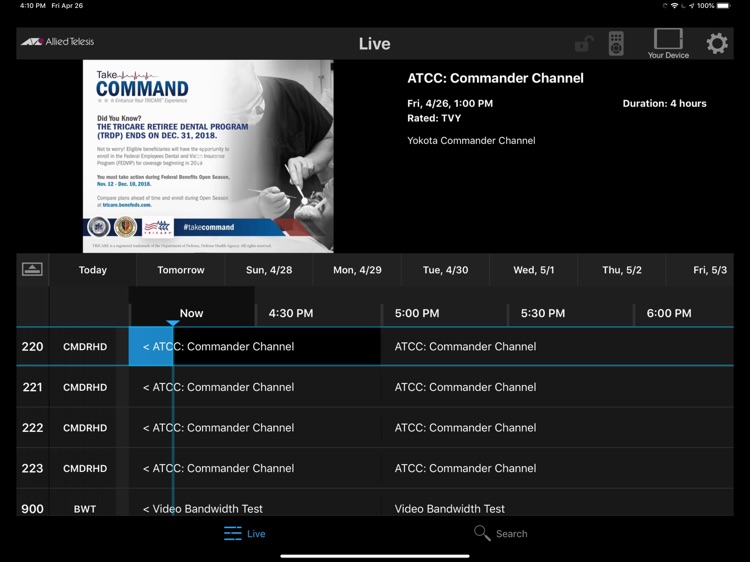Tap the Live heading at top

pos(375,44)
